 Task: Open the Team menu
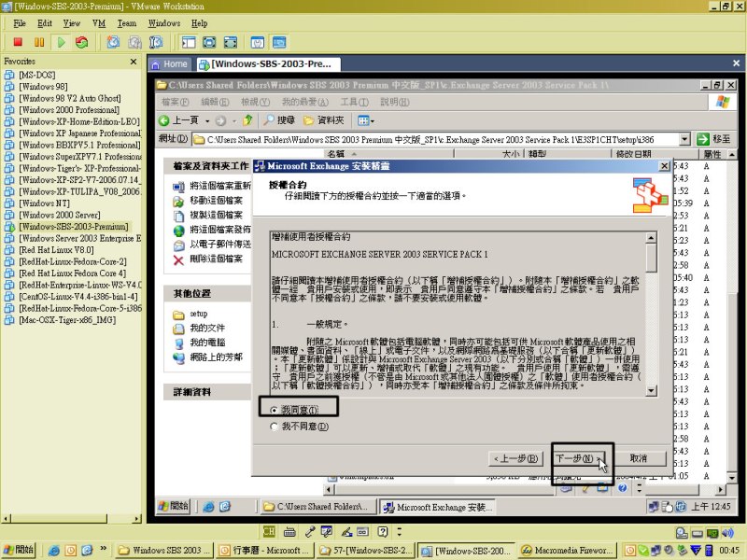point(127,23)
